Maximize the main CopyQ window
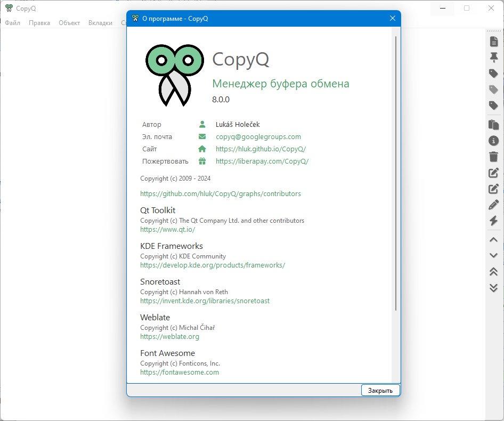The width and height of the screenshot is (504, 421). (x=467, y=8)
